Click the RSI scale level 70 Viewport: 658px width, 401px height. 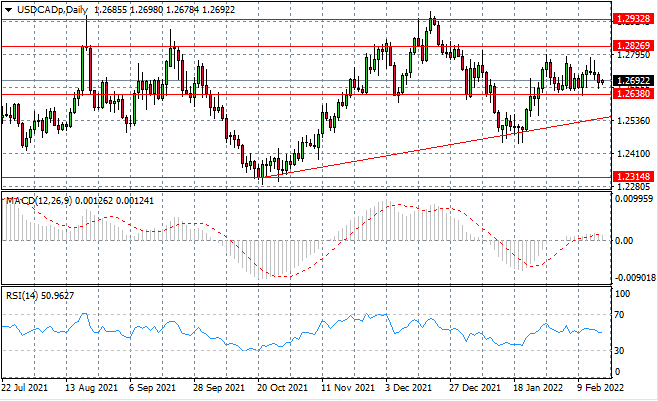(x=621, y=315)
